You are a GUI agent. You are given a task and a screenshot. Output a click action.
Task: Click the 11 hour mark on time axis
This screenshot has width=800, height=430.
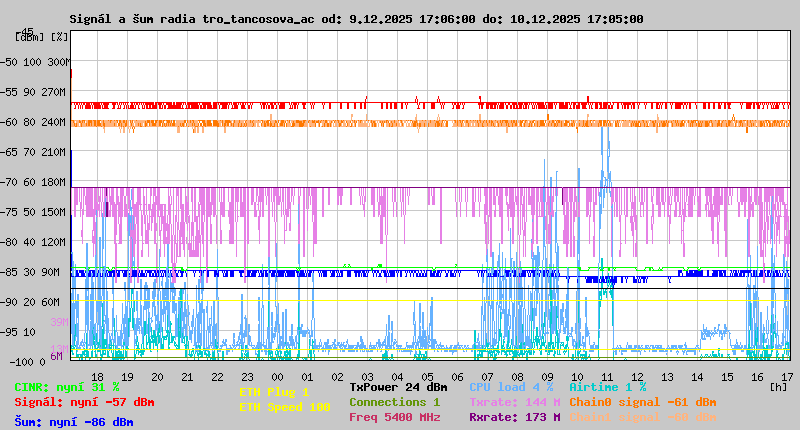(607, 377)
